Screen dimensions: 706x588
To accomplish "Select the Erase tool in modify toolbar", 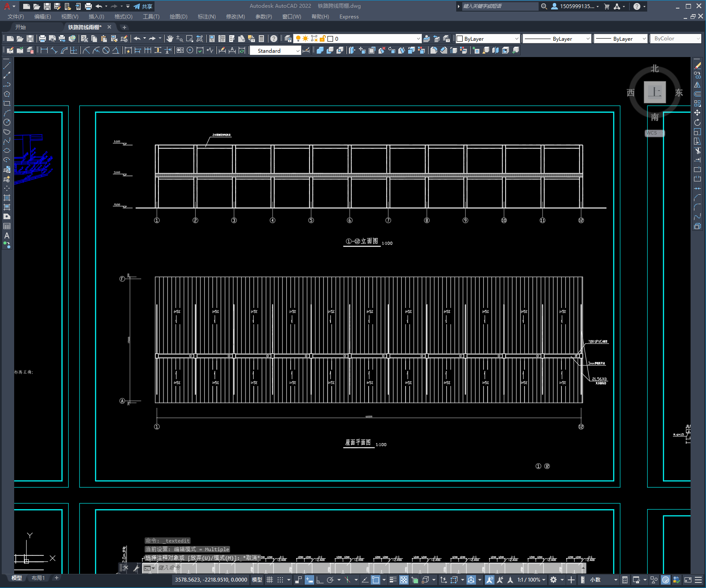I will (x=697, y=66).
